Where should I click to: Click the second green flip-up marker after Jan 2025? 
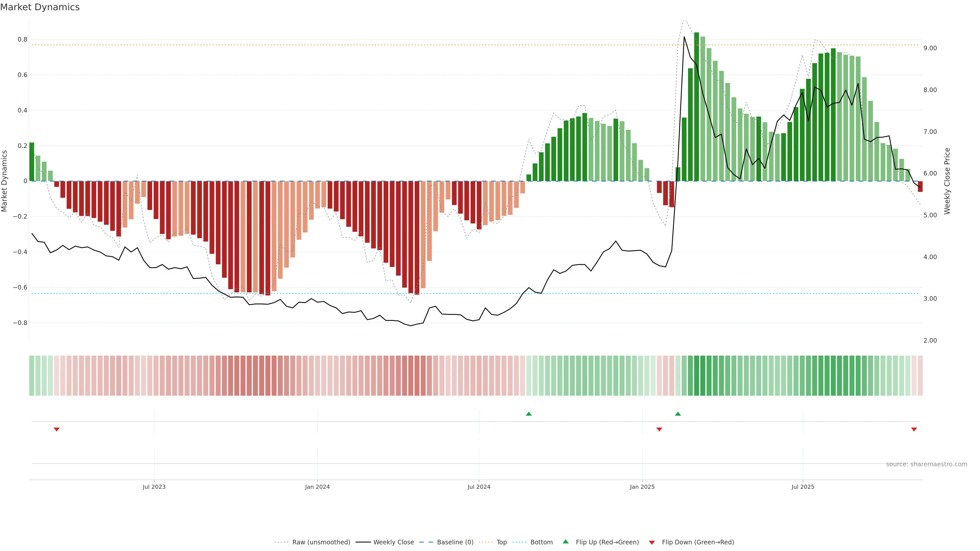[678, 414]
